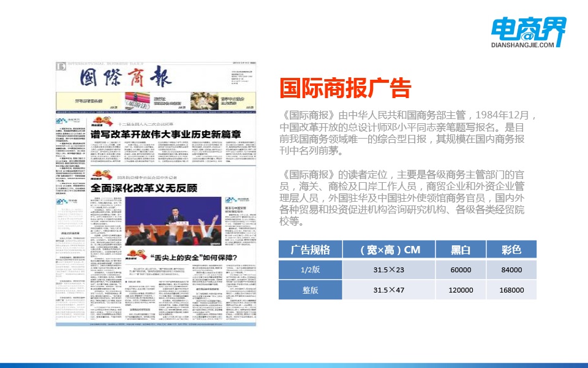The height and width of the screenshot is (368, 588).
Task: Click the 整版 row label
Action: click(311, 290)
